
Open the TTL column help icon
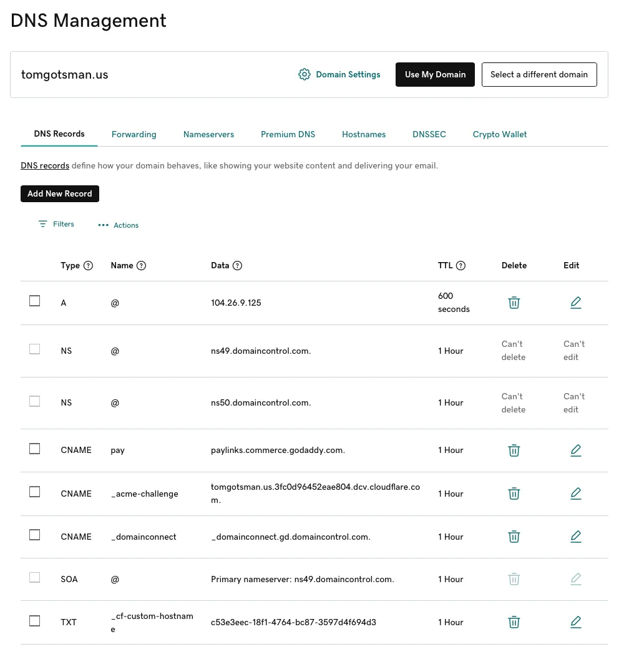tap(461, 266)
